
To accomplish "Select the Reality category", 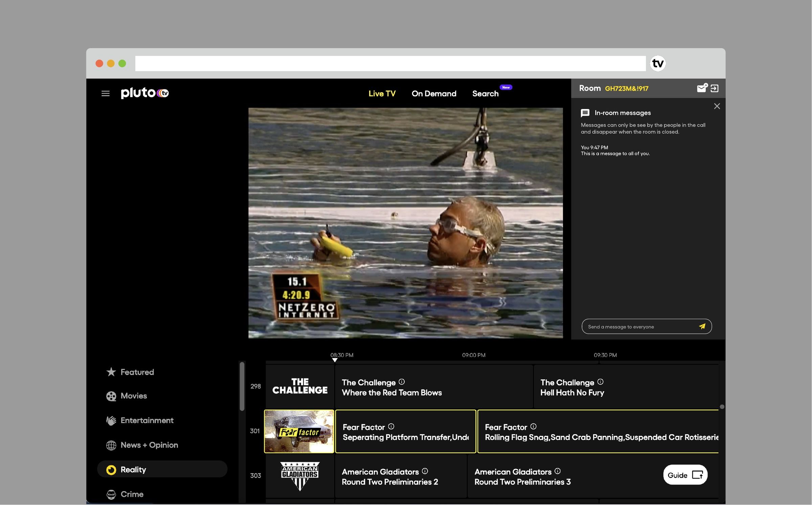I will (162, 469).
